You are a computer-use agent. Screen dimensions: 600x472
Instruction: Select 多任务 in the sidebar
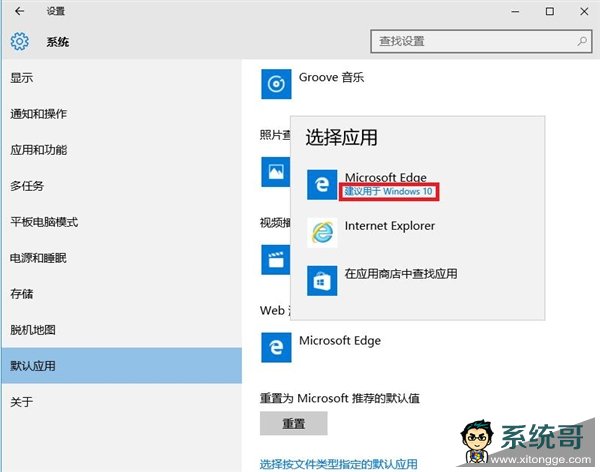[x=121, y=186]
